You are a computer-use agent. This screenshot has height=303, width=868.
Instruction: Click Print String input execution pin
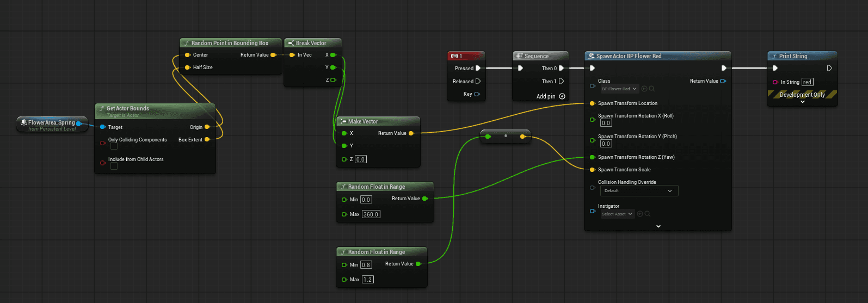[775, 69]
